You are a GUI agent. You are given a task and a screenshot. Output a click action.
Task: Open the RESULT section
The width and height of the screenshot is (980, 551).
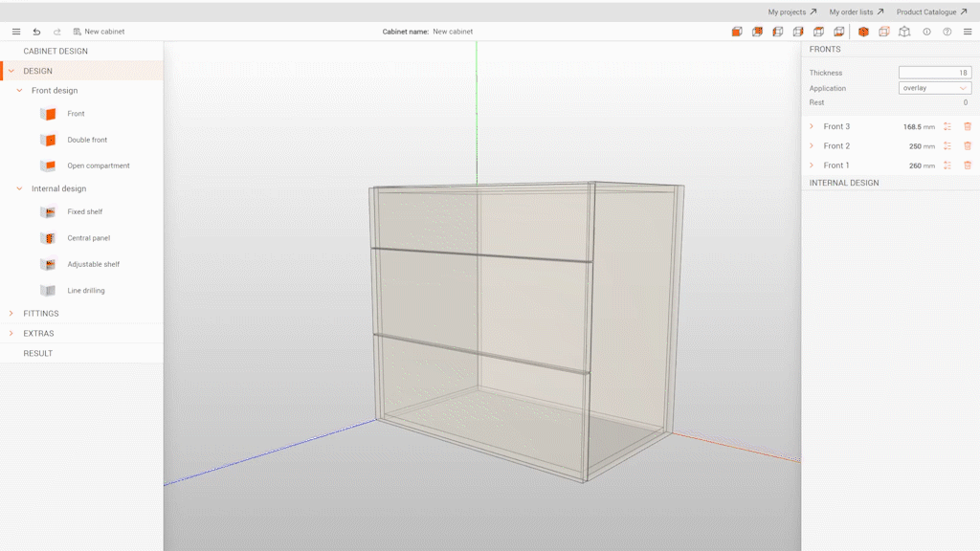click(36, 353)
